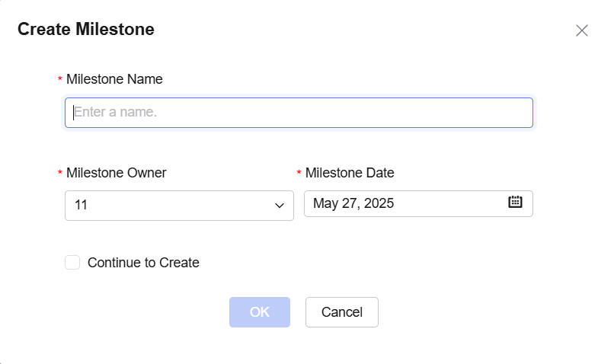The height and width of the screenshot is (364, 614).
Task: Click the Cancel button
Action: coord(341,311)
